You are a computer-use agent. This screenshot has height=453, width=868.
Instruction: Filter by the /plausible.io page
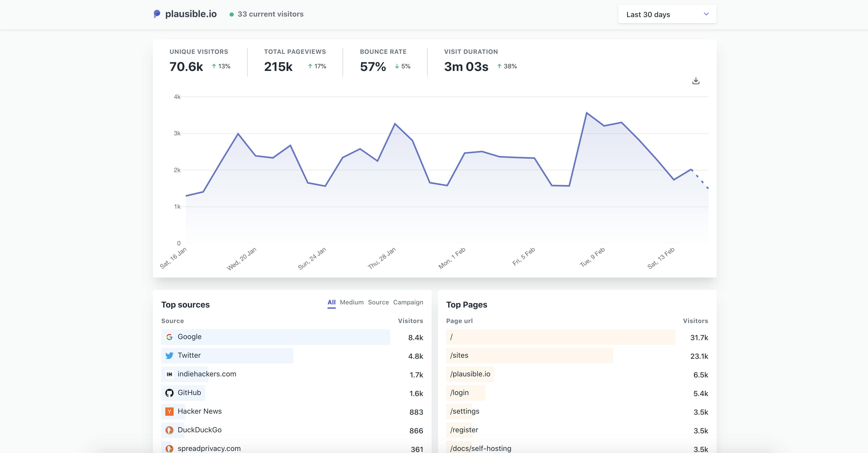click(x=470, y=374)
